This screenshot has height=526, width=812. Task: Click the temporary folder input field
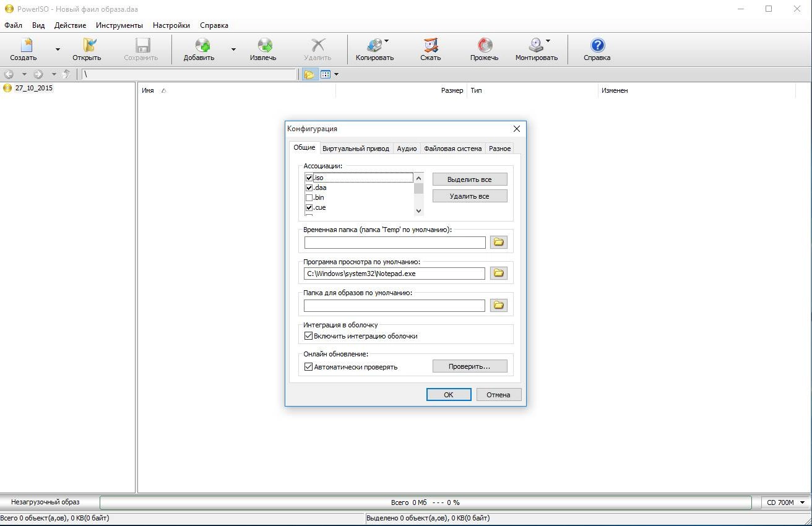coord(395,243)
